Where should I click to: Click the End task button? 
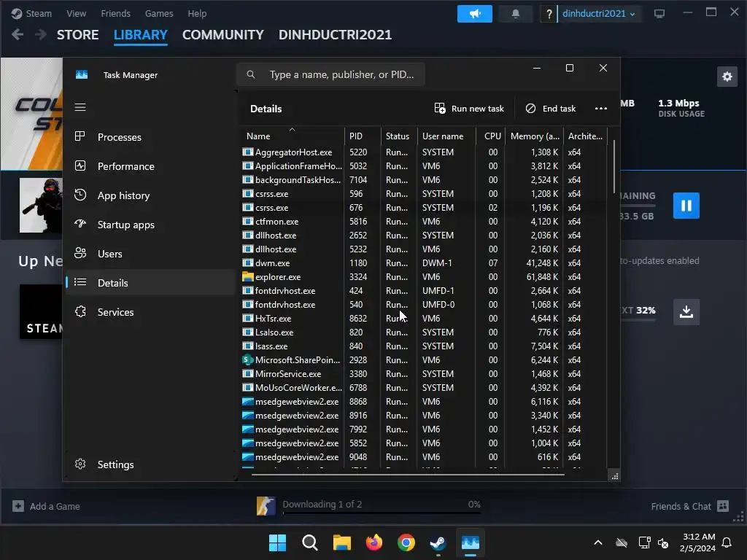coord(551,109)
